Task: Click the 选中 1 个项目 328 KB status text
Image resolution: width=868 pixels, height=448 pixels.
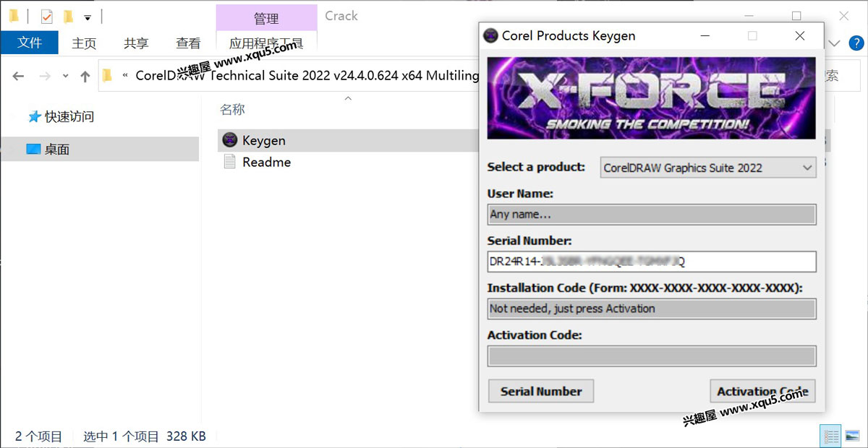Action: coord(145,436)
